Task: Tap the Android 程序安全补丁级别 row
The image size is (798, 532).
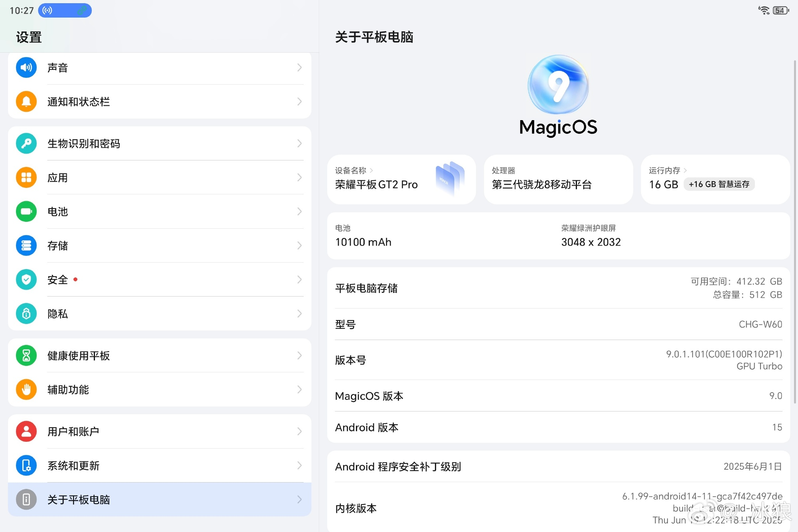Action: click(559, 467)
